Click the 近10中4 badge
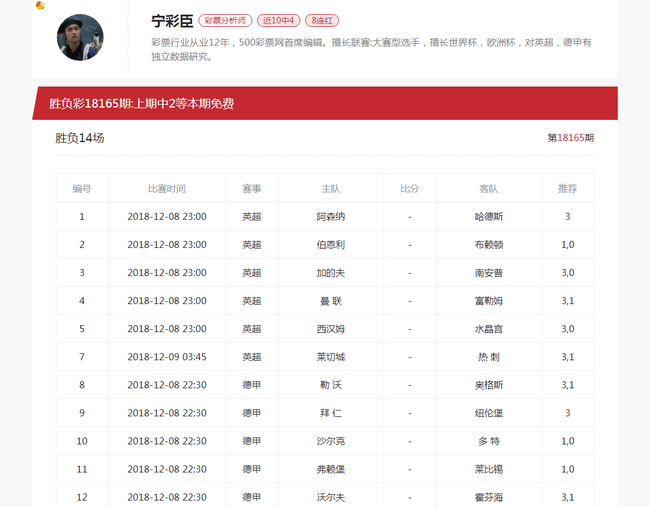650x507 pixels. tap(279, 20)
